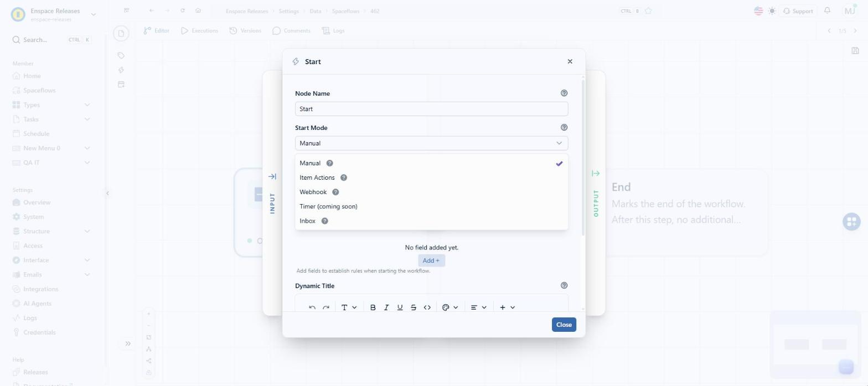Expand the Structure settings menu
868x386 pixels.
coord(51,231)
